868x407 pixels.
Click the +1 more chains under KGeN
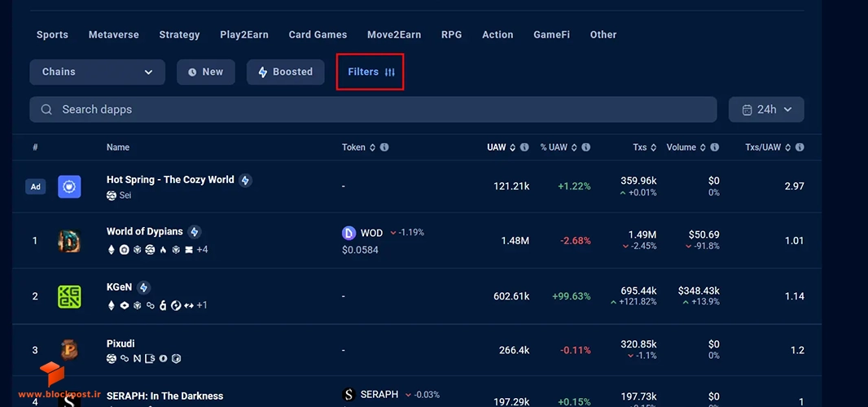click(x=202, y=305)
